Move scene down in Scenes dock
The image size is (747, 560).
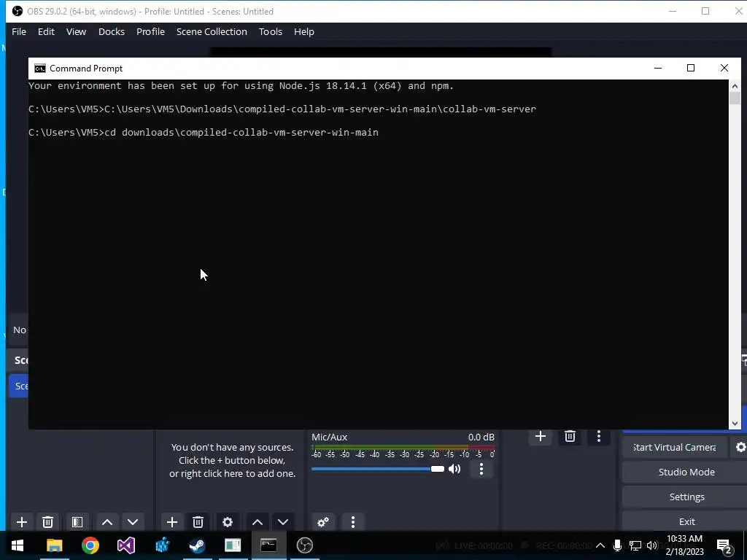133,522
